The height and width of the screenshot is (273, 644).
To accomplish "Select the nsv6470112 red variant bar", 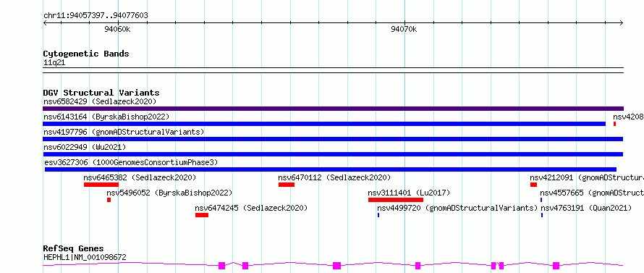I will 287,185.
